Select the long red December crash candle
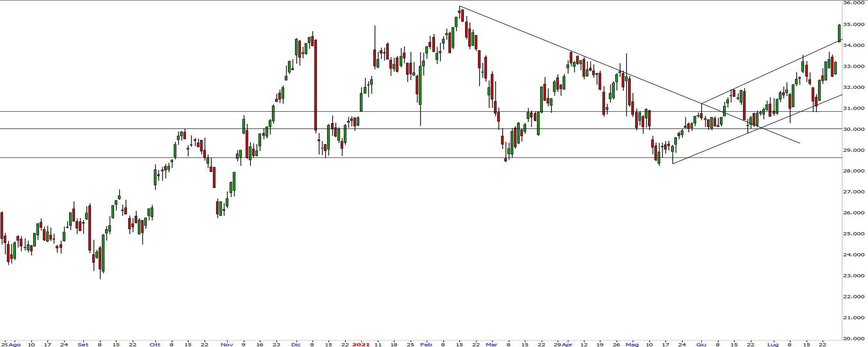 [315, 85]
